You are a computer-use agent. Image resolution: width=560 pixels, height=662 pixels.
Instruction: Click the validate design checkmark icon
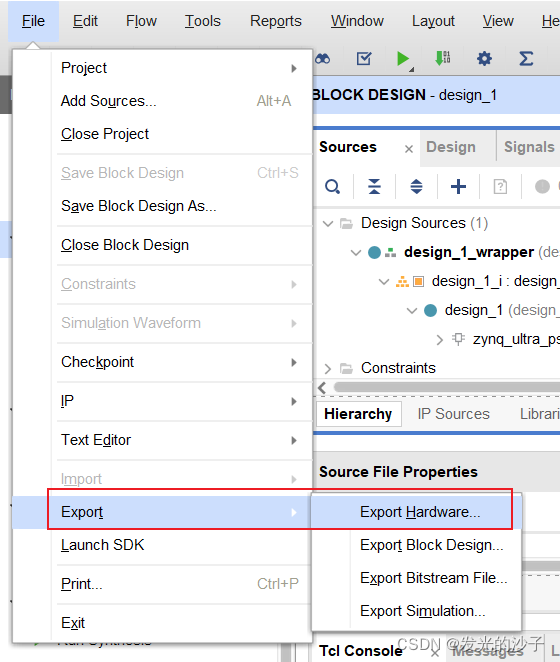[x=364, y=58]
